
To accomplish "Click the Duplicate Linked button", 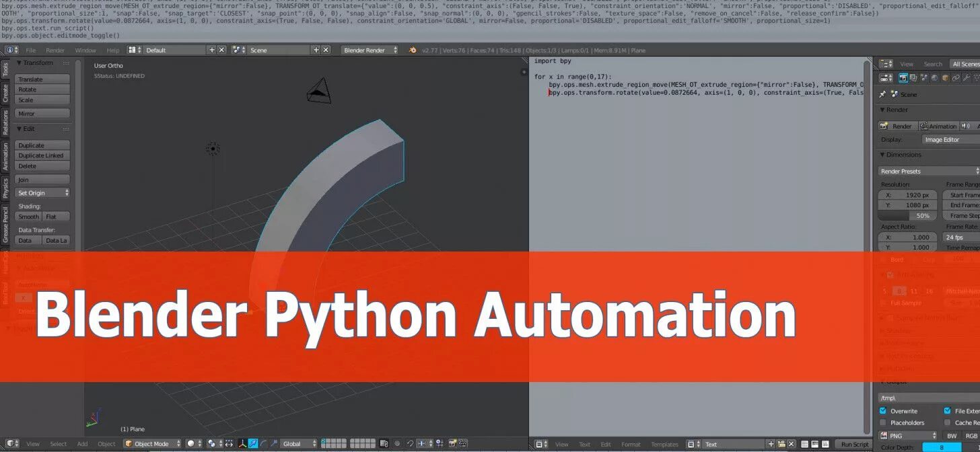I will (42, 155).
